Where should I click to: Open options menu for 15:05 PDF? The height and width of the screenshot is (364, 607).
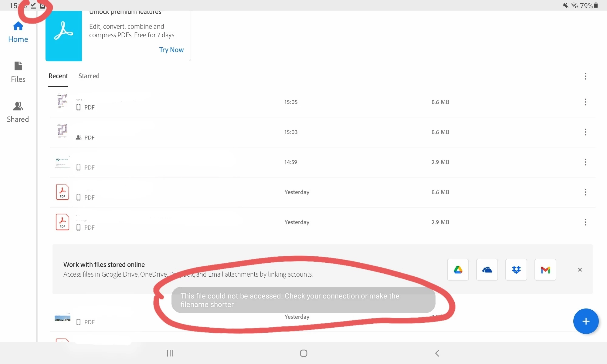[585, 102]
